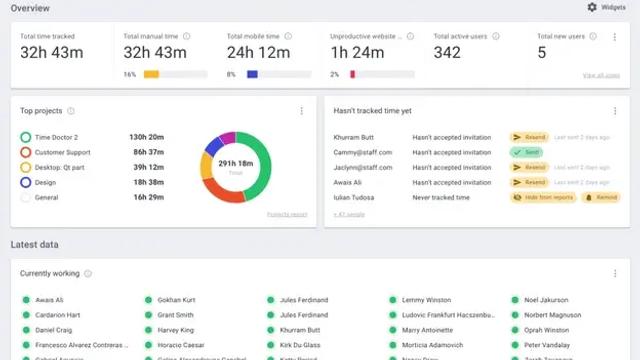Click info icon beside Top projects
640x360 pixels.
click(x=71, y=111)
